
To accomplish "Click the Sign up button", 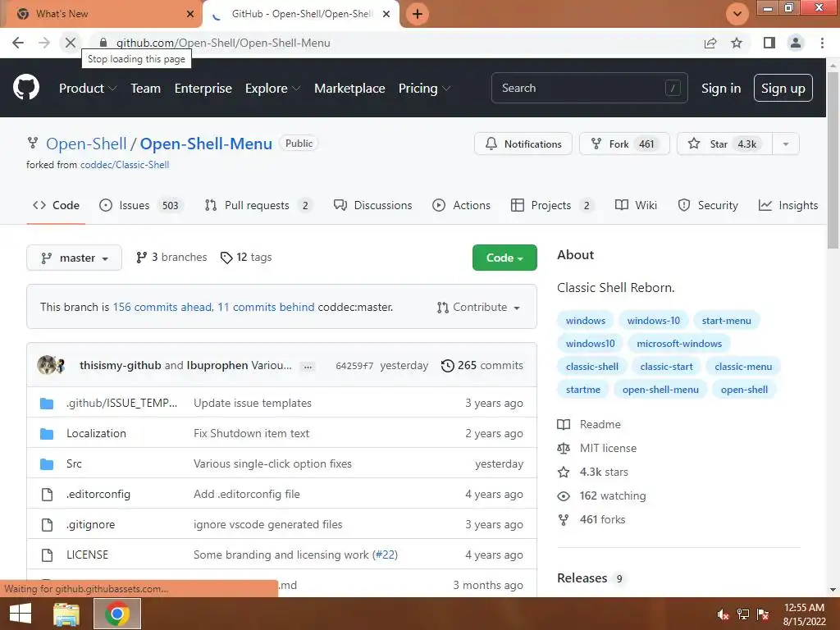I will point(783,88).
